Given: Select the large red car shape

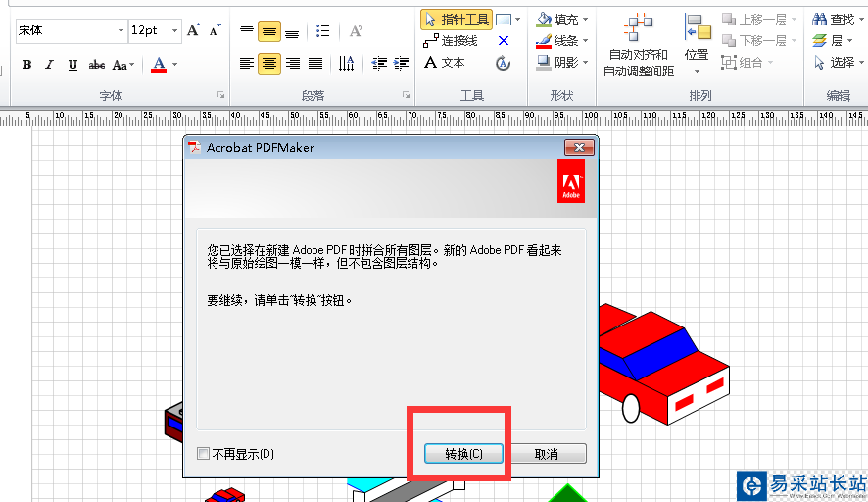Looking at the screenshot, I should 664,364.
